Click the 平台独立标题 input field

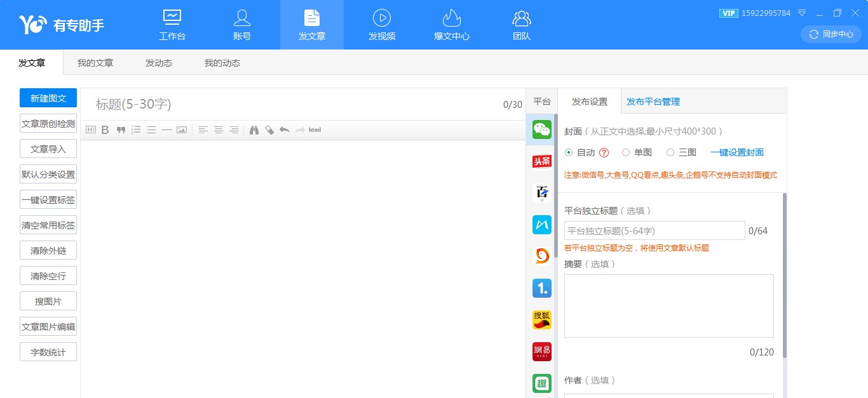pyautogui.click(x=654, y=230)
